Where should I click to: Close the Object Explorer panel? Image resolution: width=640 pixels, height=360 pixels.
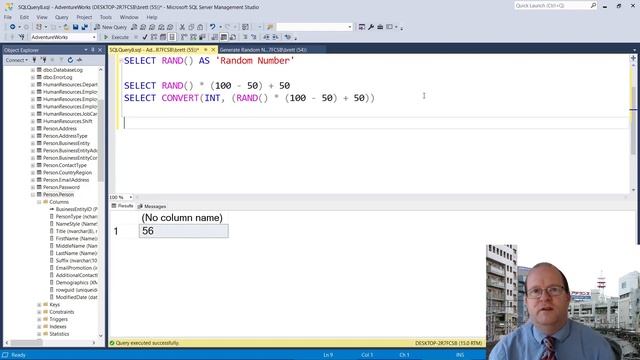100,50
